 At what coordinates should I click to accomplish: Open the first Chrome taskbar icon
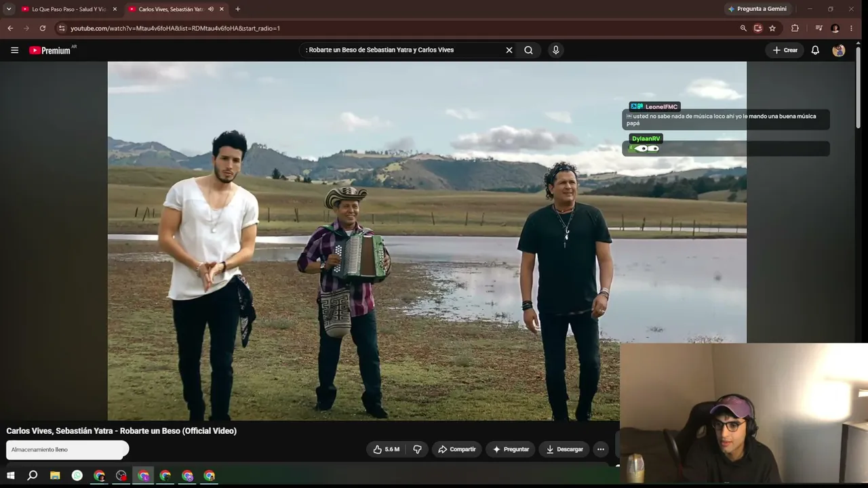click(x=99, y=476)
